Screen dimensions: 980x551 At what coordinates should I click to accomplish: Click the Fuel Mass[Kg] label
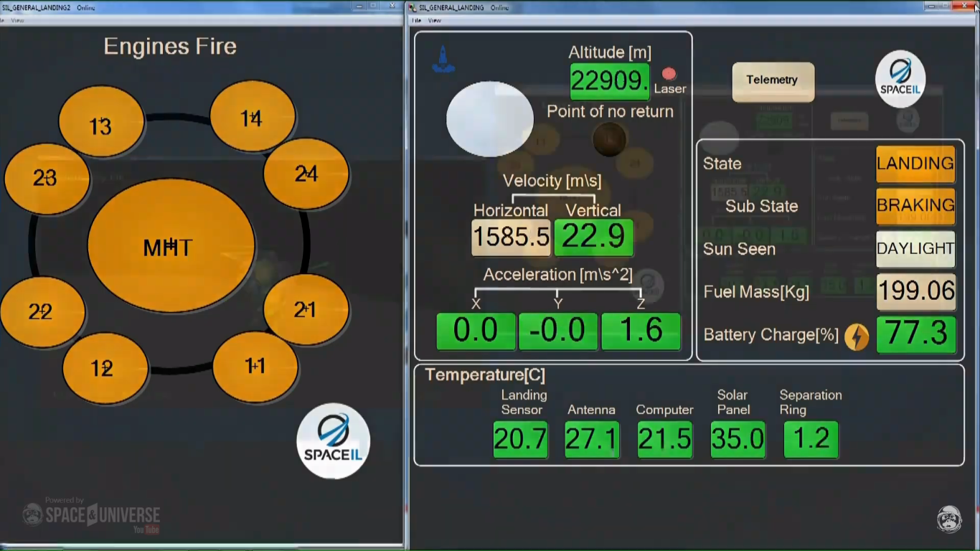click(756, 293)
